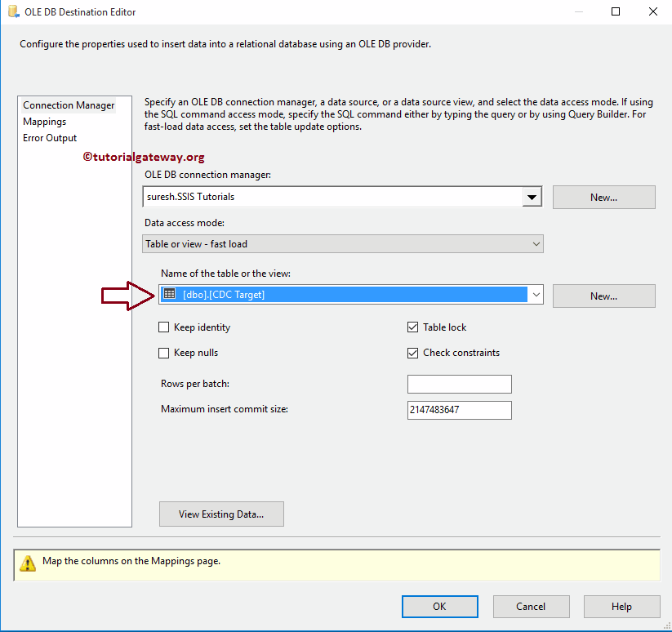672x632 pixels.
Task: Confirm settings with the OK button
Action: [439, 606]
